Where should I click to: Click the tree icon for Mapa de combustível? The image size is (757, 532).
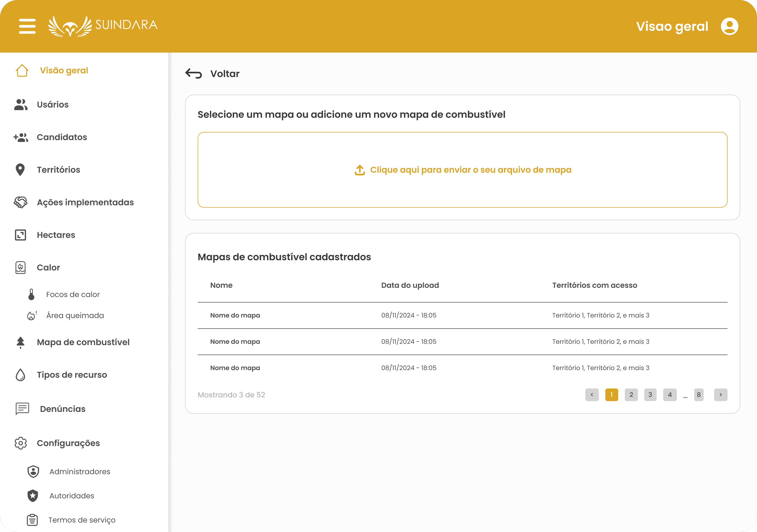tap(21, 342)
